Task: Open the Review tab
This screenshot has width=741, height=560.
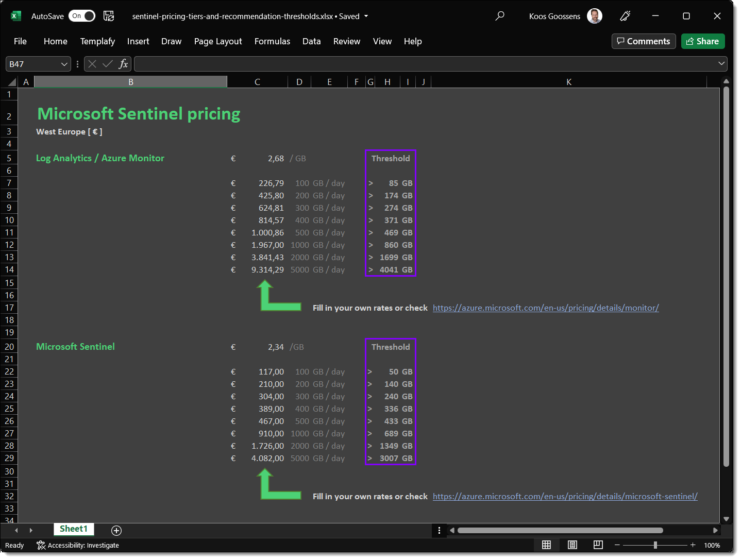Action: point(347,41)
